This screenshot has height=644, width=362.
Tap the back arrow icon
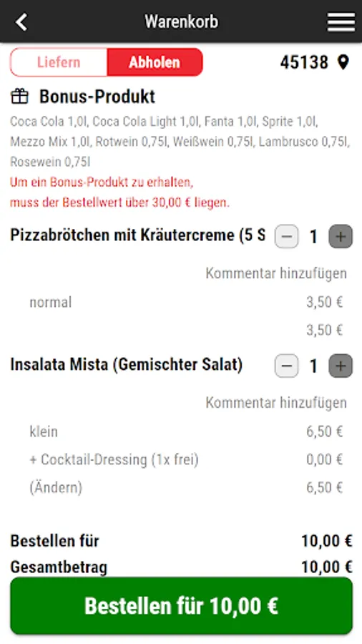point(21,21)
